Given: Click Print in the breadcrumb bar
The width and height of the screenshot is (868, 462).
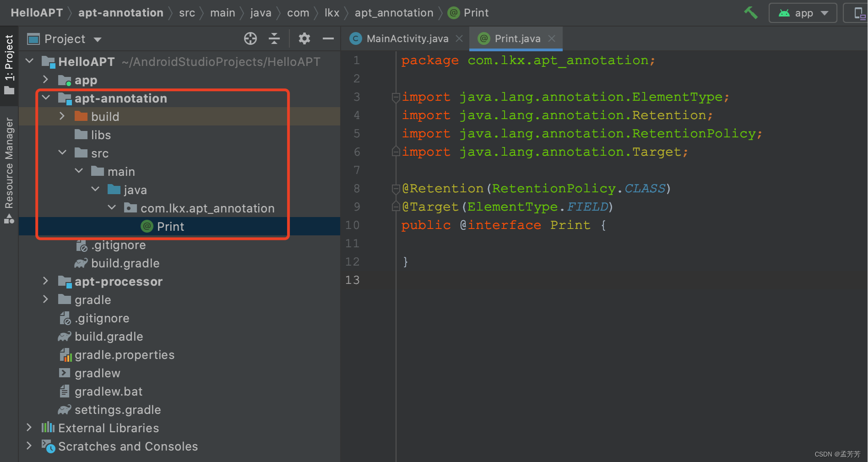Looking at the screenshot, I should [476, 13].
